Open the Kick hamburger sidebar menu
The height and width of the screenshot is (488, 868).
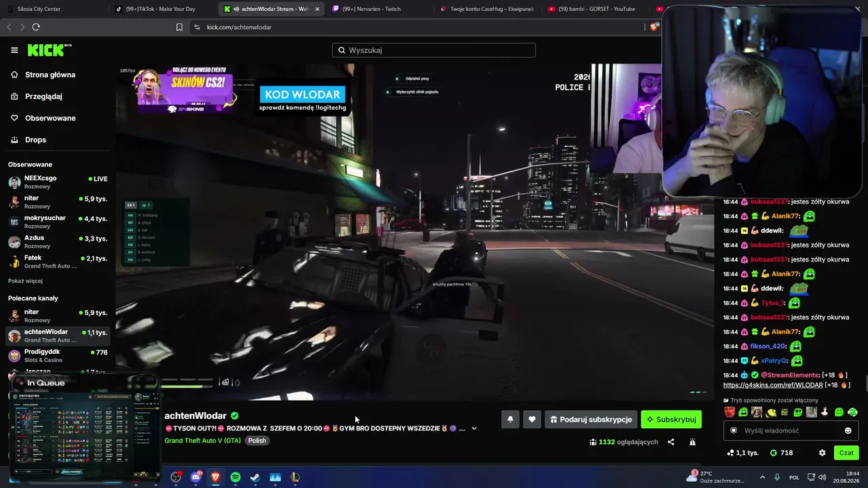pos(14,50)
